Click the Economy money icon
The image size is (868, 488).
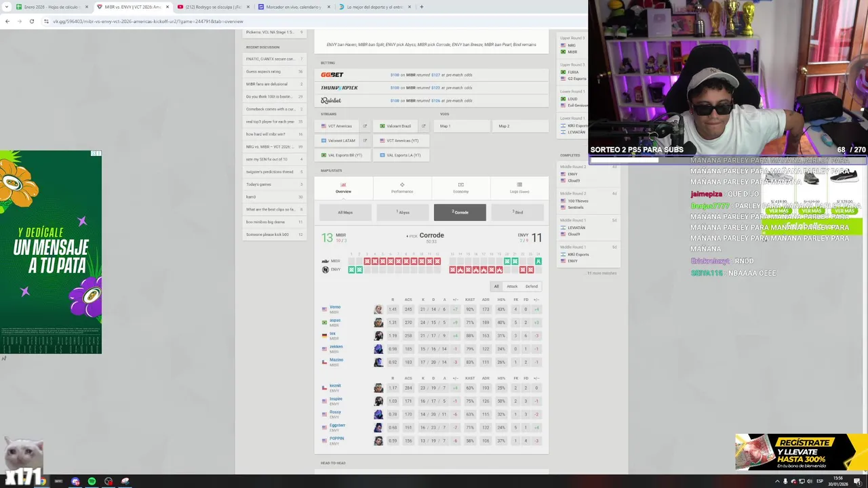(x=460, y=184)
